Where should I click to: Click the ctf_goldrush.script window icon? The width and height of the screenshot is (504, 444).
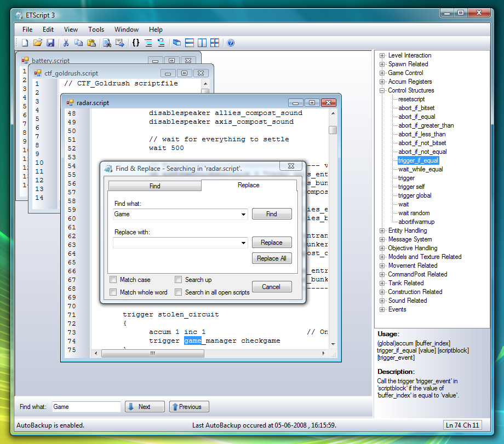tap(38, 73)
